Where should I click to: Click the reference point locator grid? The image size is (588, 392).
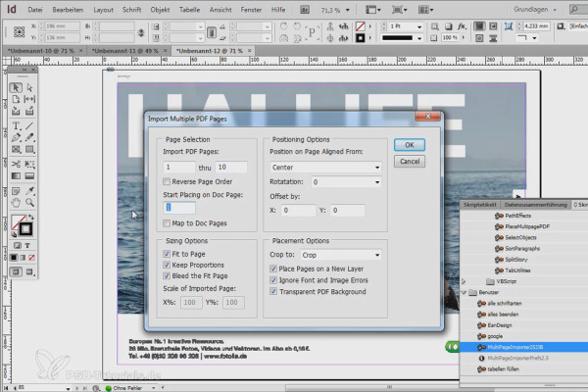pos(20,32)
